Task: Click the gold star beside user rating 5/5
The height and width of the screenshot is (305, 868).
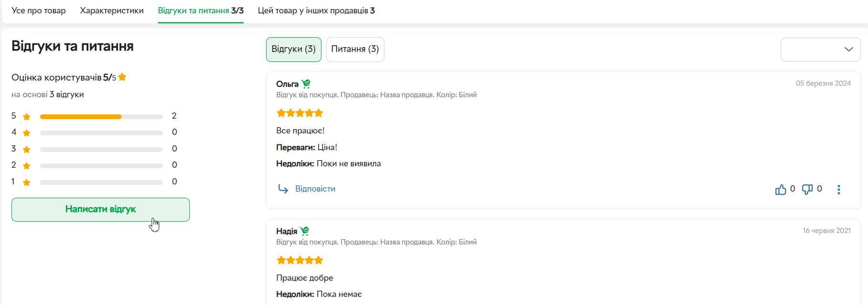Action: pos(122,77)
